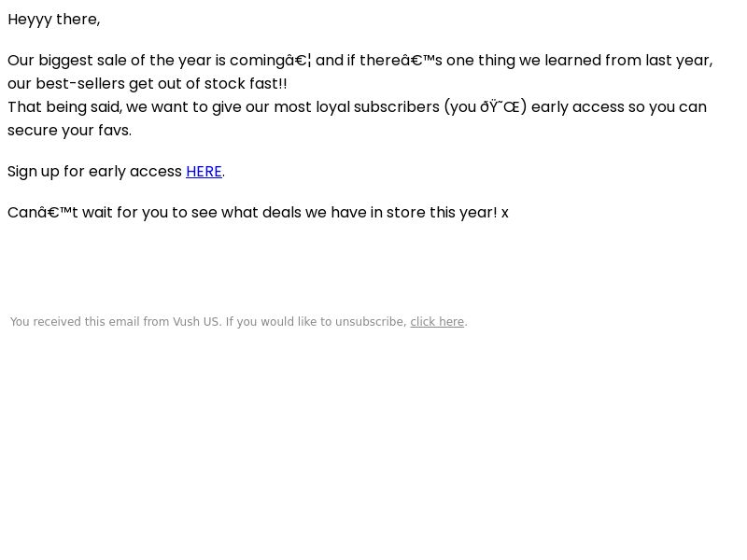
Task: Click the 'last year,' phrase ending first line
Action: (x=679, y=61)
